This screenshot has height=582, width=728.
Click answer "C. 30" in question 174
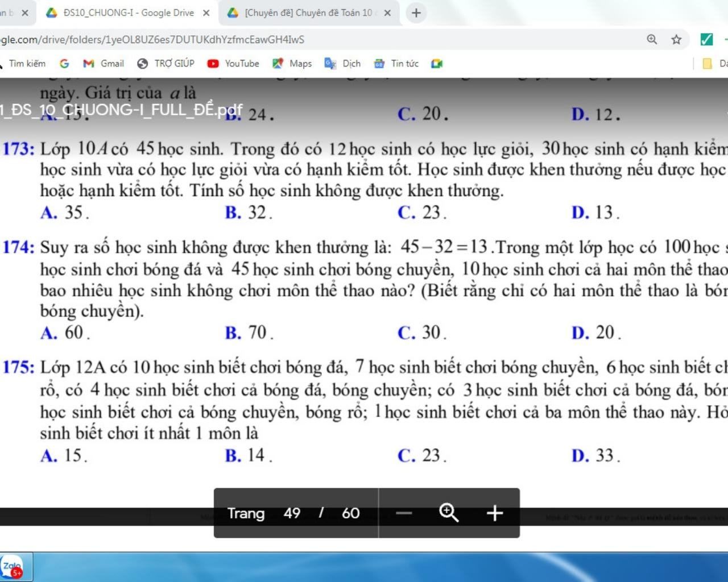(422, 332)
